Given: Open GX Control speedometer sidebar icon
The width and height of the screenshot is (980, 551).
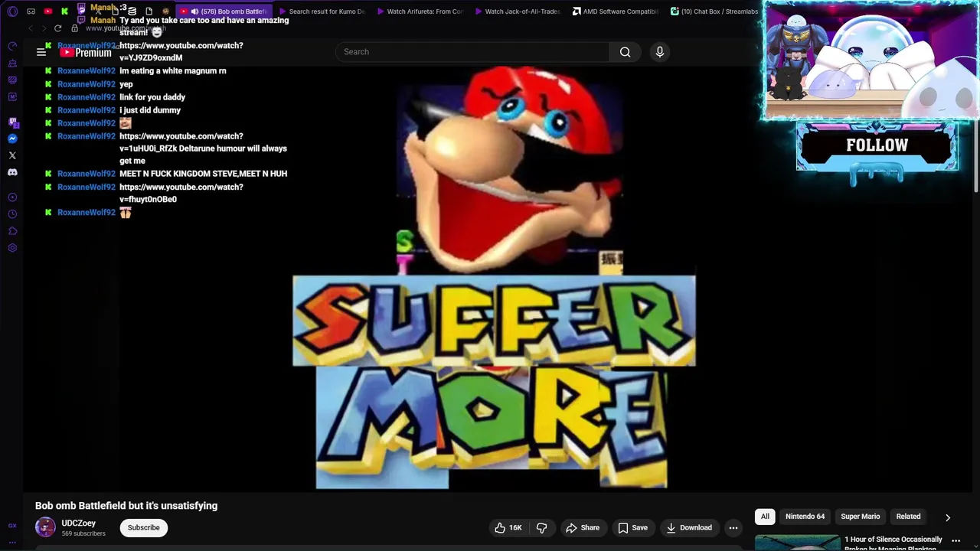Looking at the screenshot, I should tap(12, 46).
